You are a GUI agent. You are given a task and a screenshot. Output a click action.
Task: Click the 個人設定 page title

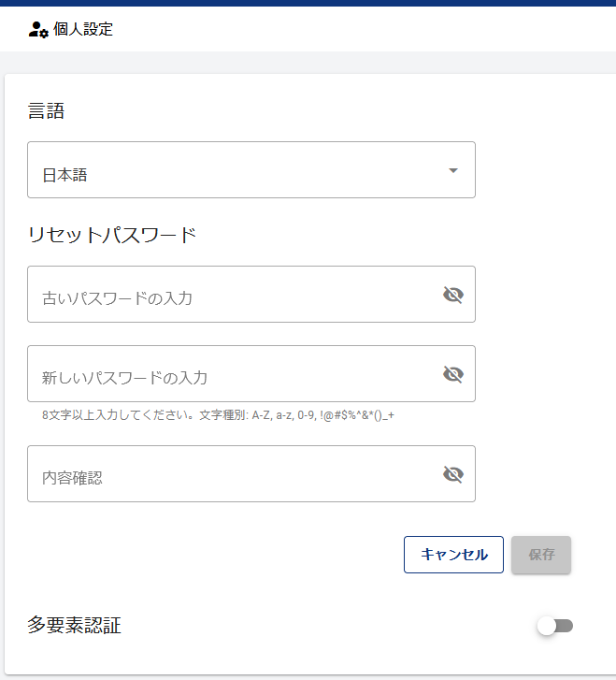[x=83, y=29]
